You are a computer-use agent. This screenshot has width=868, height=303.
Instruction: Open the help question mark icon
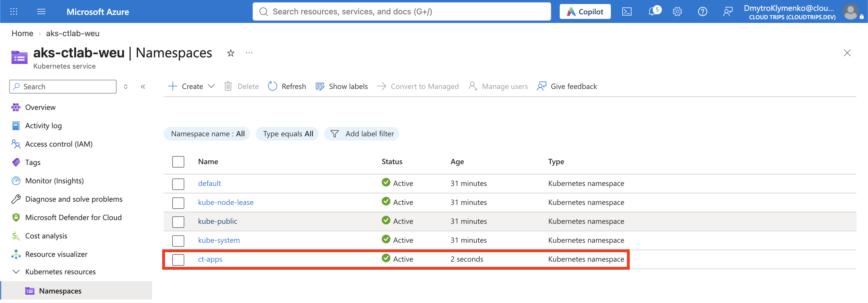tap(702, 12)
